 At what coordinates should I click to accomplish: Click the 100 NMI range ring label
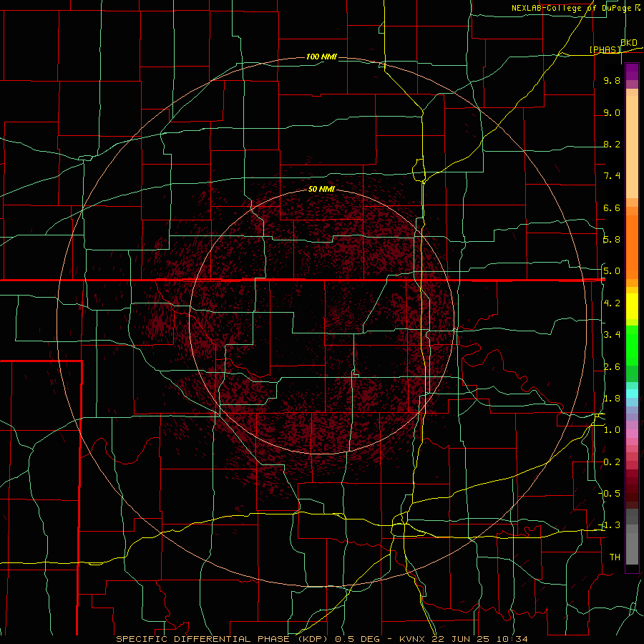pos(321,57)
